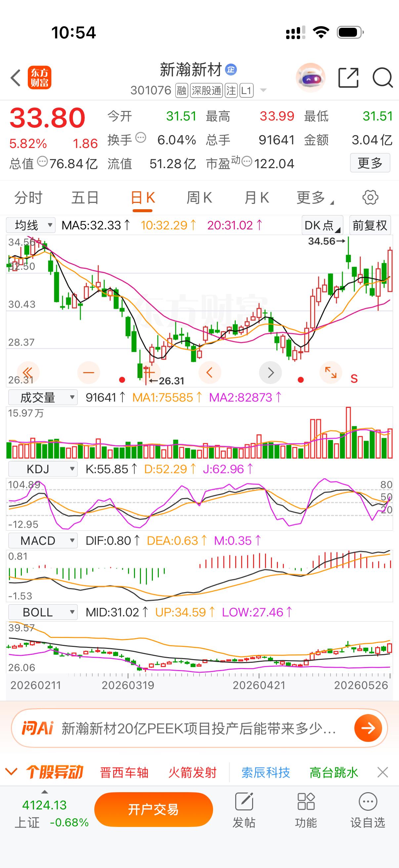The image size is (399, 868).
Task: Open 火箭发射 alert link
Action: tap(192, 772)
